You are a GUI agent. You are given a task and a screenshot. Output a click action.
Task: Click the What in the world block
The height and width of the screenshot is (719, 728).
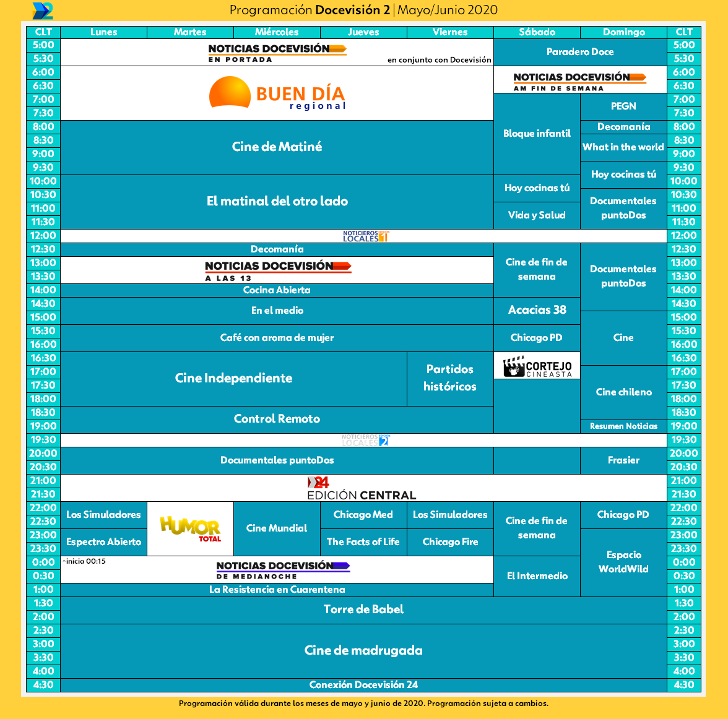(623, 148)
